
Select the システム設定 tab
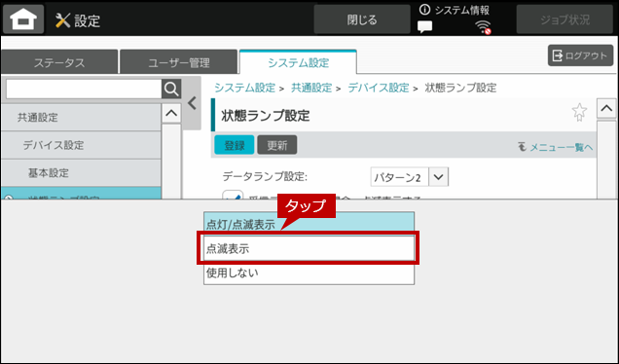pos(298,62)
